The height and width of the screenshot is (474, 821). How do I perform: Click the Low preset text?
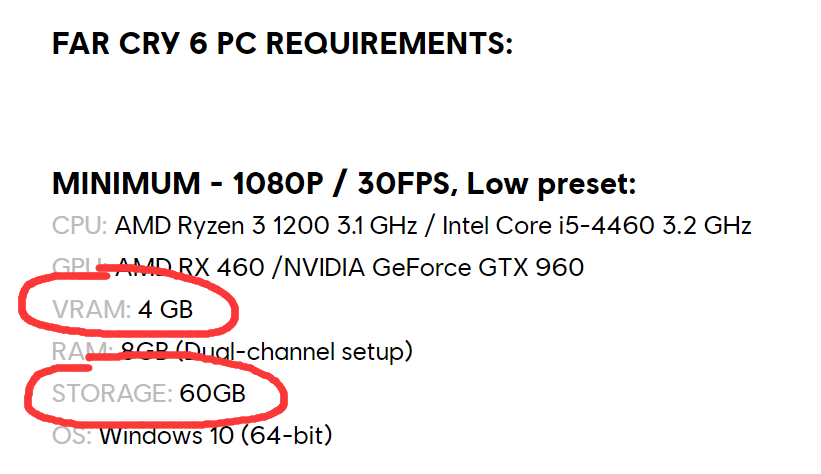click(551, 185)
